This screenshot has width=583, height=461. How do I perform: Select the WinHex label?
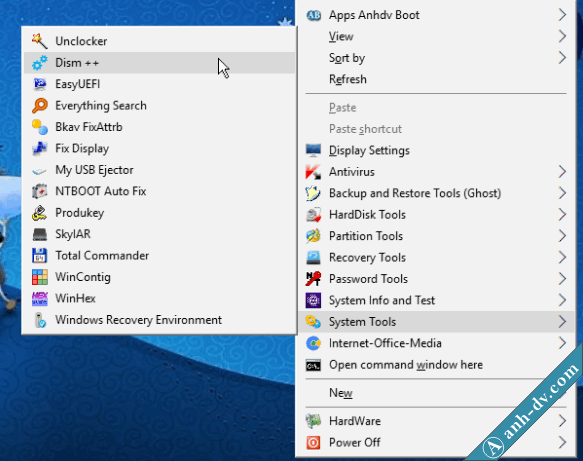coord(75,299)
